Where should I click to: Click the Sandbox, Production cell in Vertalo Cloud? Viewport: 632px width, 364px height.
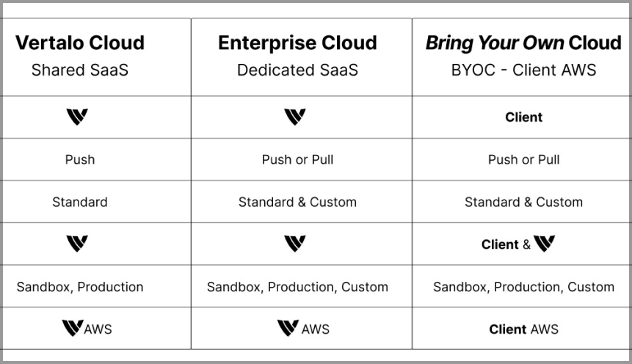(x=80, y=287)
